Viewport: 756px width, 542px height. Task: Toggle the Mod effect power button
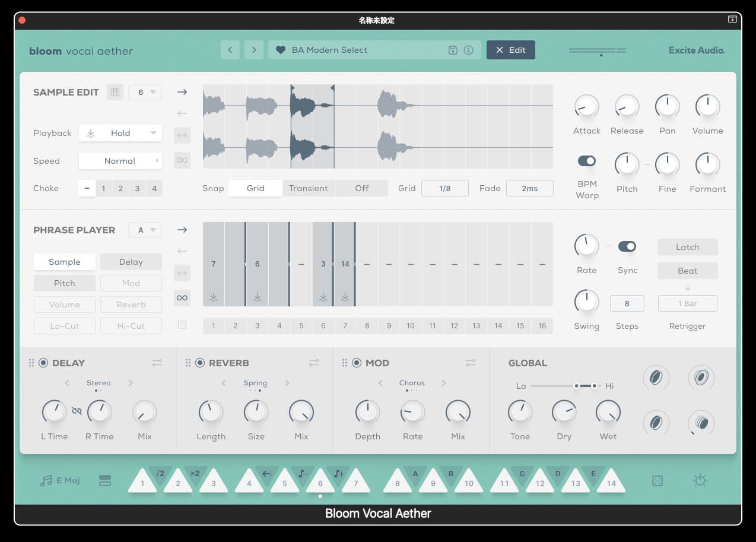pos(357,363)
